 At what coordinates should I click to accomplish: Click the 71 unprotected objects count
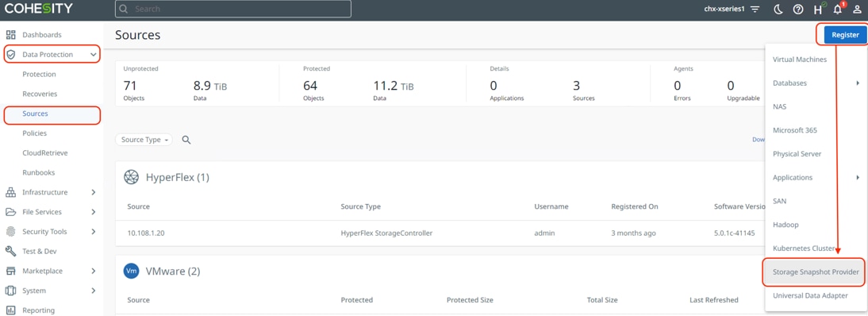[x=130, y=86]
